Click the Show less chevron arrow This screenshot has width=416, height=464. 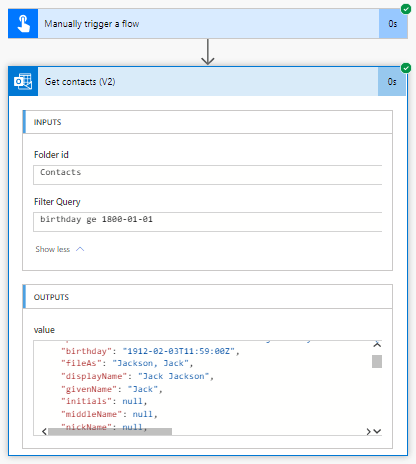pyautogui.click(x=80, y=249)
